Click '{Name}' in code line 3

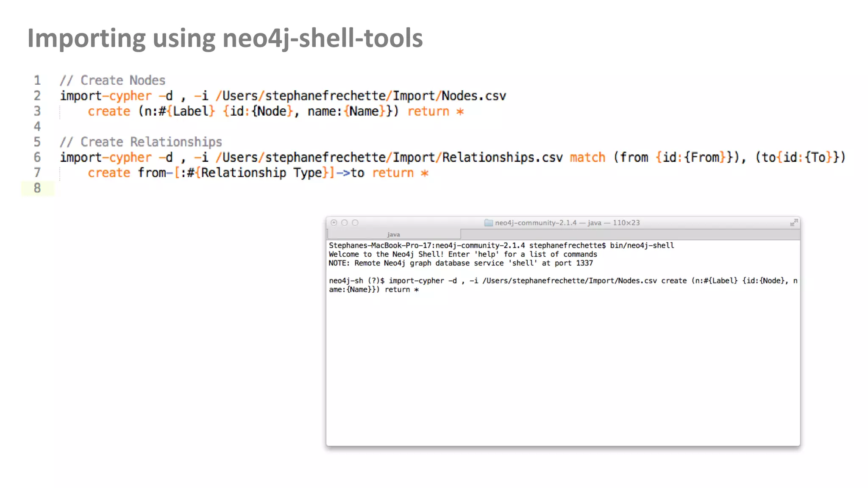[364, 111]
